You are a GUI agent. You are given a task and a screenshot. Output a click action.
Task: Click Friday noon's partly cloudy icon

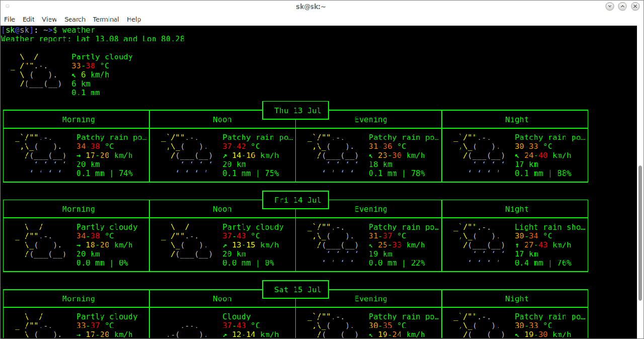coord(187,240)
